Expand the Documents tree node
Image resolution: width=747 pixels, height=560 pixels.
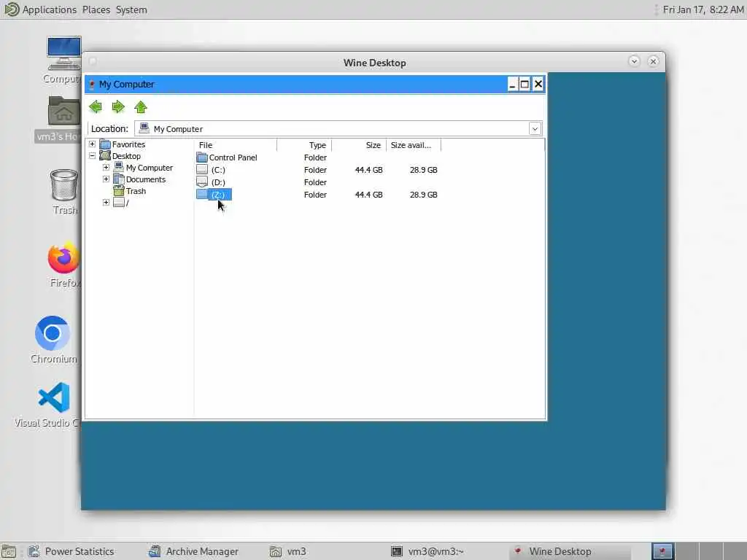click(x=107, y=179)
